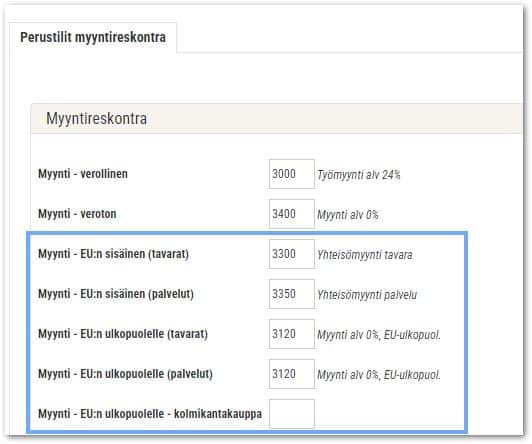Click the Yhteisömyynti tavara description
The image size is (532, 444).
click(365, 255)
